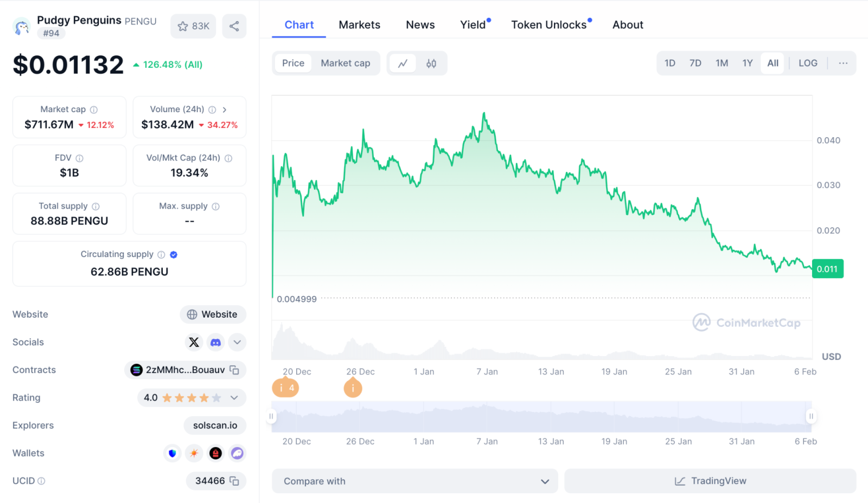This screenshot has width=868, height=503.
Task: Expand the 4.0 Rating dropdown
Action: tap(234, 398)
